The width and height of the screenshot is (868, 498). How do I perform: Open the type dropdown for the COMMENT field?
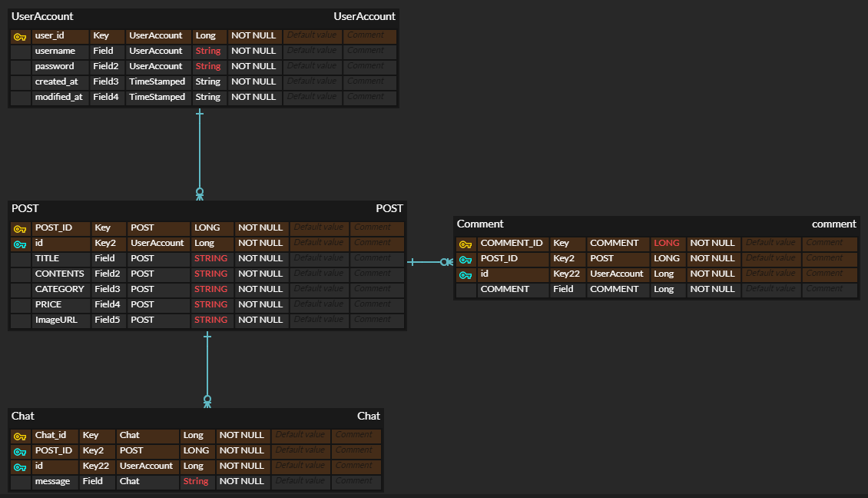pos(667,289)
